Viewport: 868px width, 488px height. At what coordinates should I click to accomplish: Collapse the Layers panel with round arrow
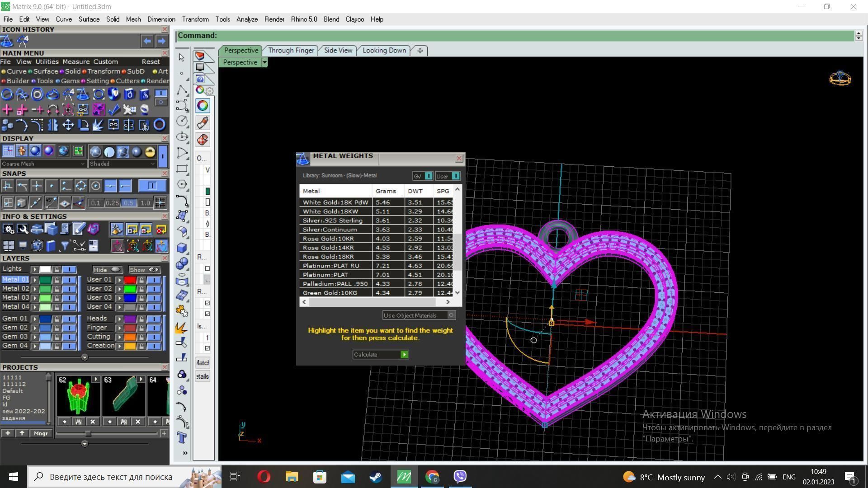85,357
